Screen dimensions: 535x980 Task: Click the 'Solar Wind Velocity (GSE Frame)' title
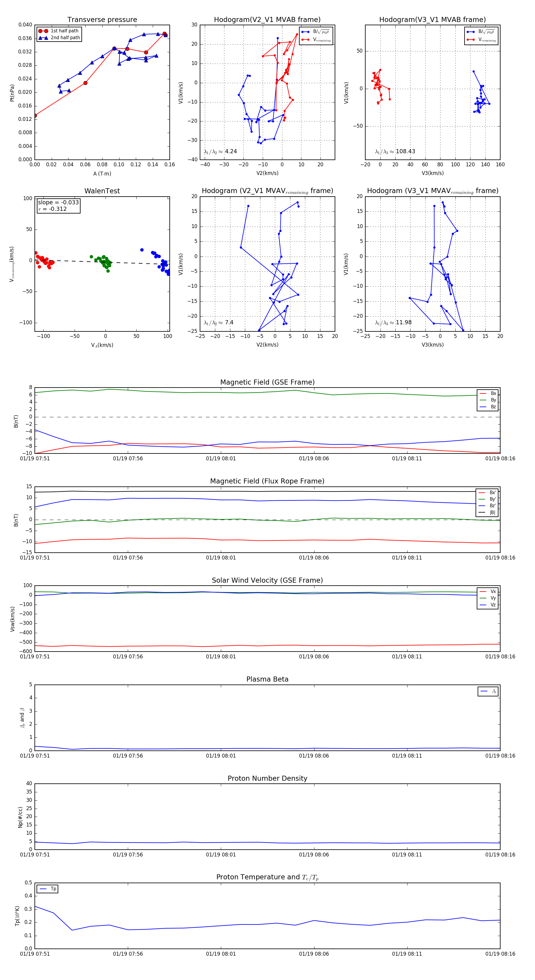(267, 580)
